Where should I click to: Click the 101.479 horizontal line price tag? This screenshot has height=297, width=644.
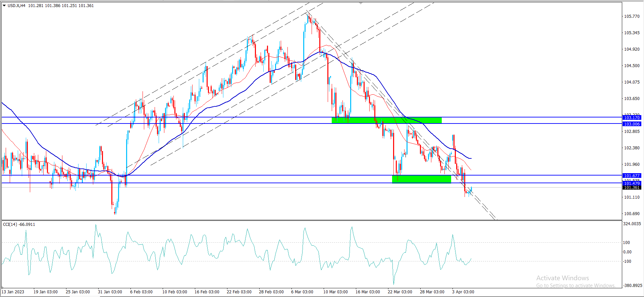(632, 183)
